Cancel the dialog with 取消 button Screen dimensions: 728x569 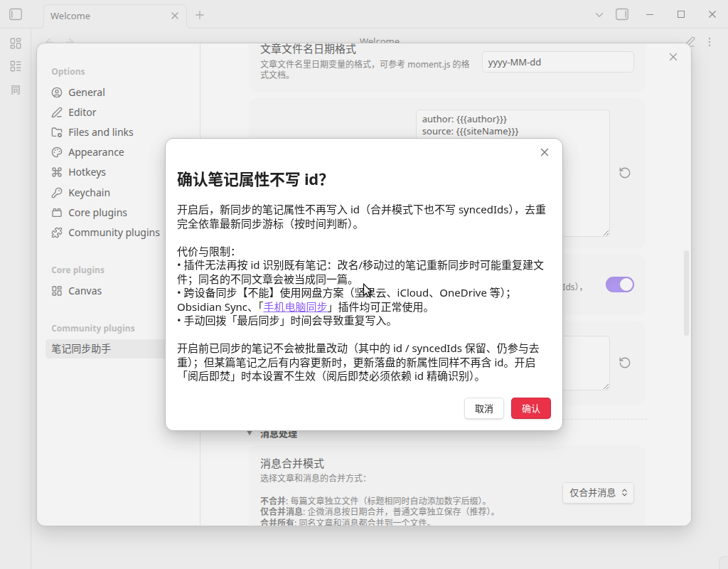pos(483,408)
